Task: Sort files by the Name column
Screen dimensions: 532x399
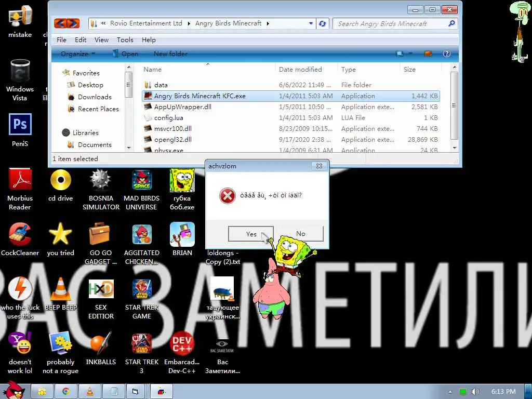Action: [208, 69]
